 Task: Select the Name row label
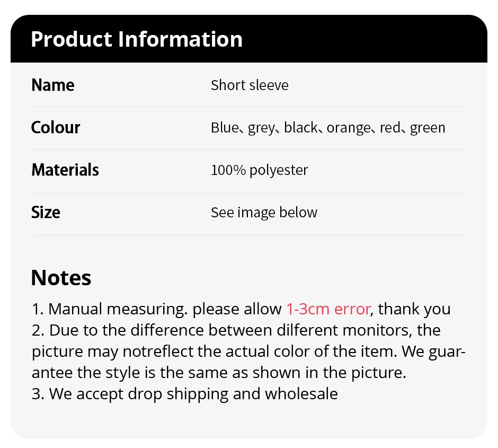point(53,85)
